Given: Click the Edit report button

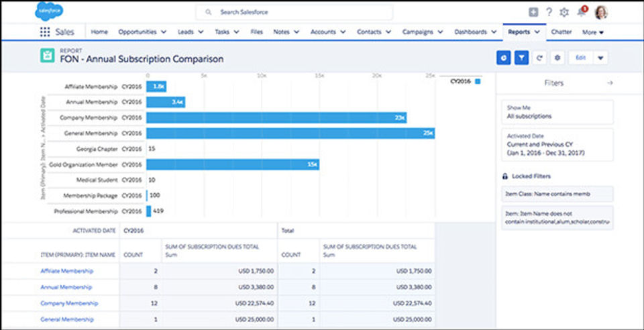Looking at the screenshot, I should 580,58.
